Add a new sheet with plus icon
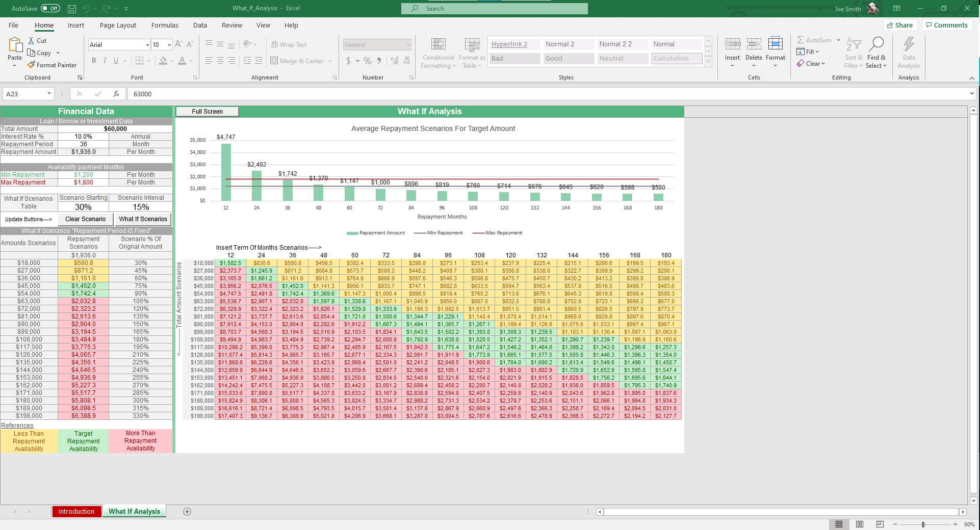 pos(187,512)
